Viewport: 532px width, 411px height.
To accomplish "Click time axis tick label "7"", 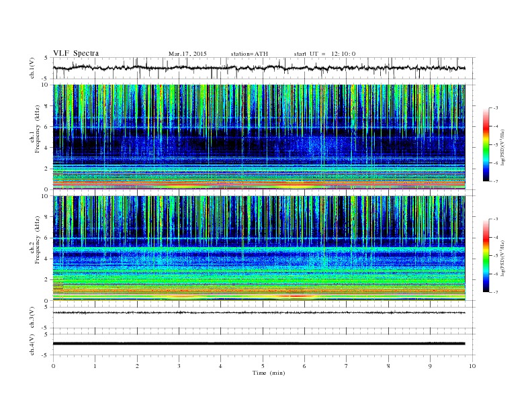I will point(347,366).
